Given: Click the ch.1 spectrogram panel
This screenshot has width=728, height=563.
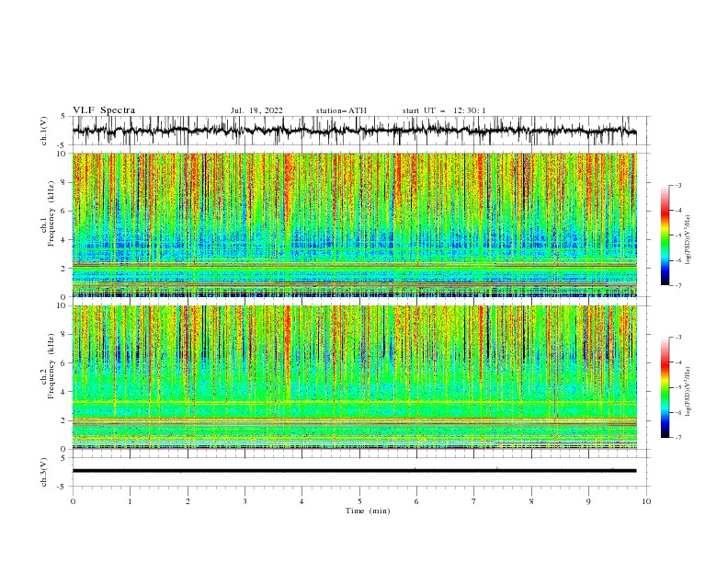Looking at the screenshot, I should (354, 224).
